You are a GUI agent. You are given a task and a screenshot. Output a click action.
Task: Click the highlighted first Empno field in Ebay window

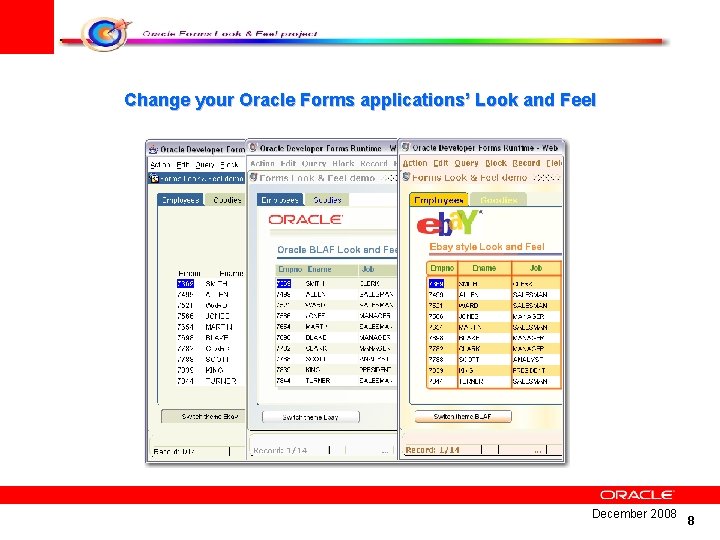click(436, 284)
